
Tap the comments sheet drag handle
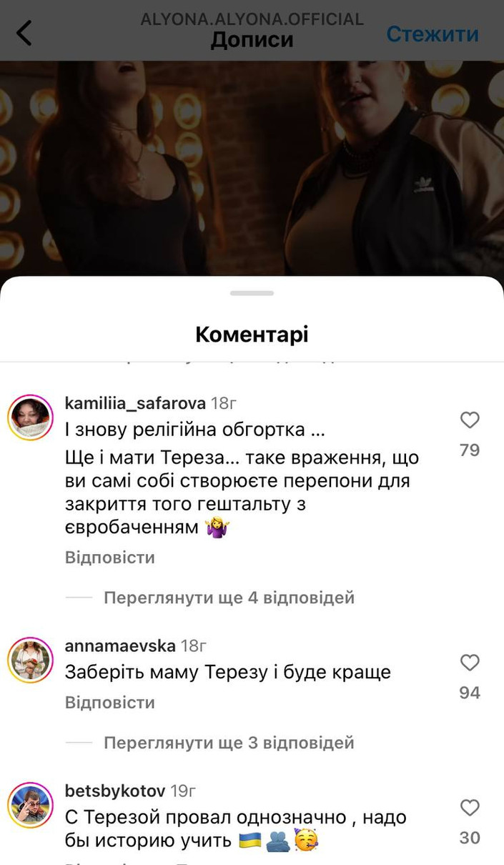tap(252, 293)
